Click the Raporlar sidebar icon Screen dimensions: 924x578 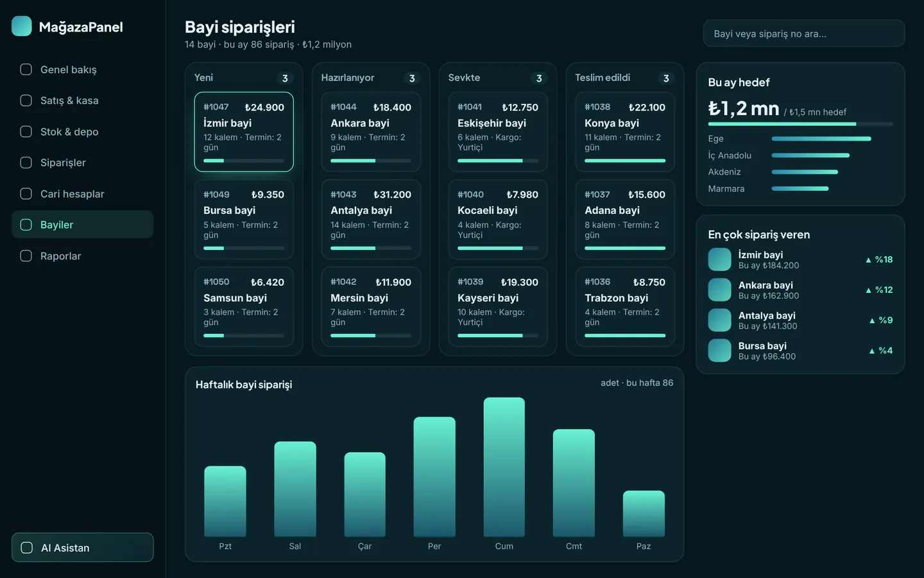click(26, 256)
